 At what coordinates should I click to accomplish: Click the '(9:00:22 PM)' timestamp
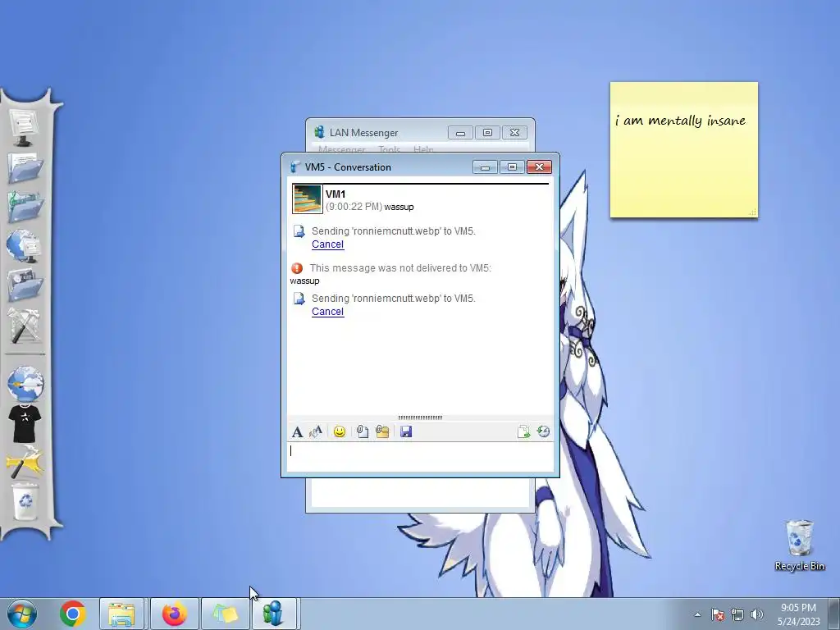pos(354,207)
